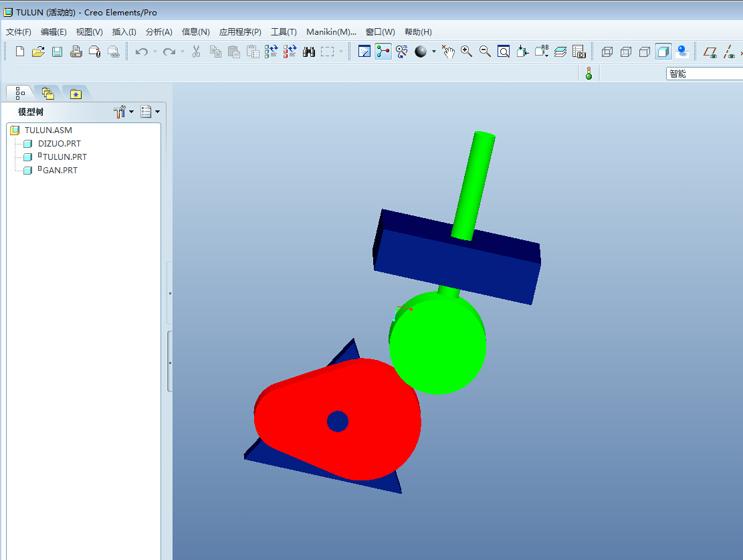The width and height of the screenshot is (743, 560).
Task: Open the 工具(T) menu
Action: [x=284, y=31]
